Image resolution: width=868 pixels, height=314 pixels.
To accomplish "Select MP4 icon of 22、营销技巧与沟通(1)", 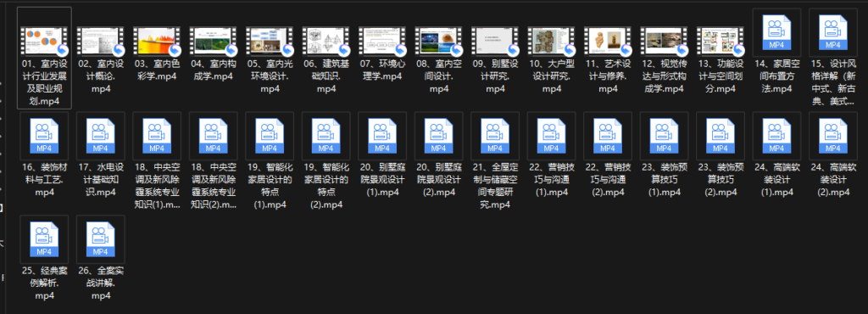I will point(551,137).
